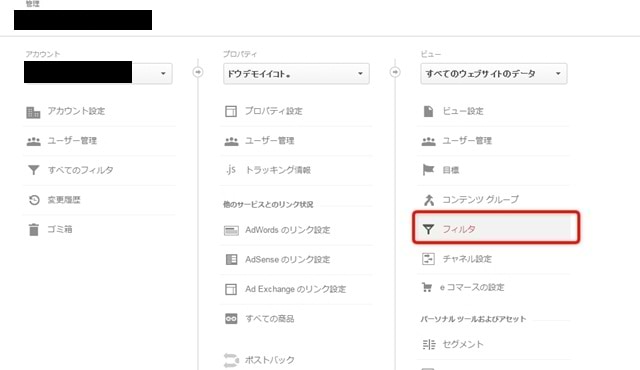Image resolution: width=640 pixels, height=370 pixels.
Task: Open the アカウント selector dropdown
Action: 98,73
